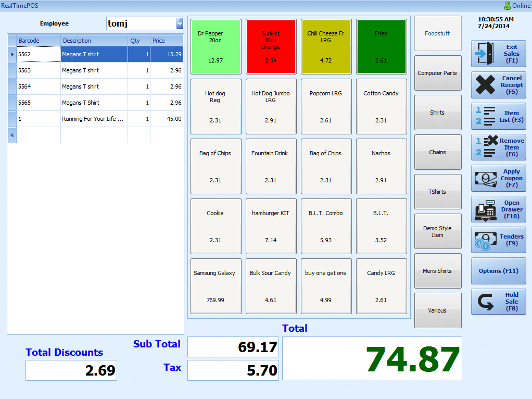Click the Nachos product tile
532x399 pixels.
coord(382,166)
